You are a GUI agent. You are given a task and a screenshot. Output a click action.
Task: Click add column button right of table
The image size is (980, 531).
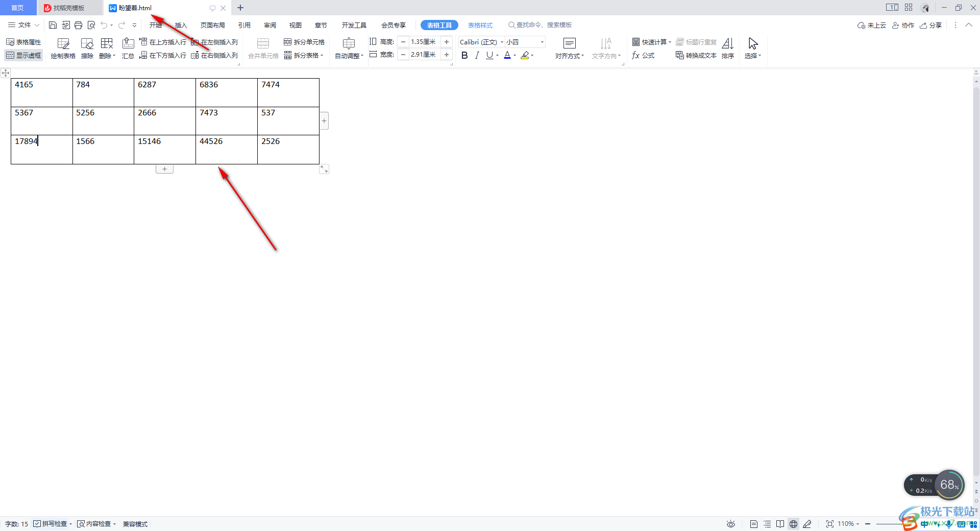324,121
